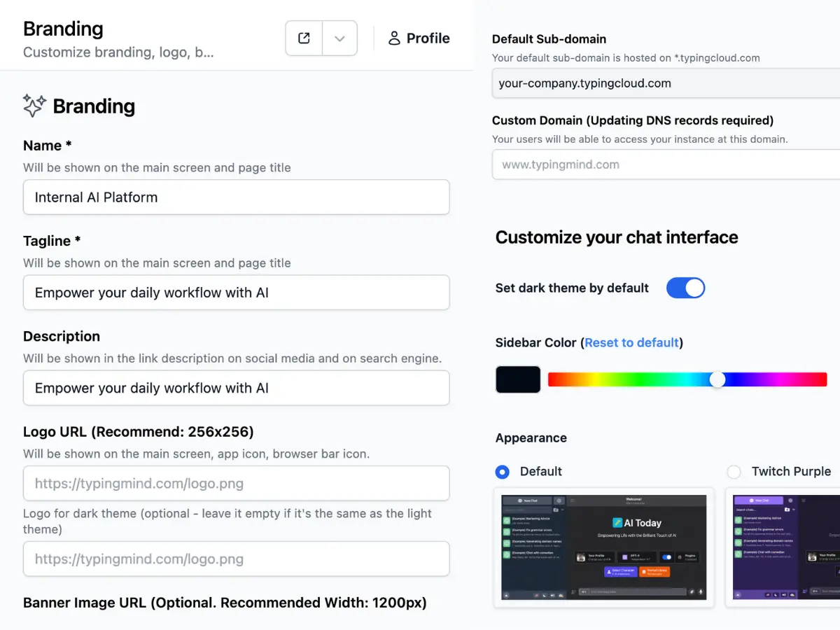Open the Profile menu
840x630 pixels.
pyautogui.click(x=419, y=38)
